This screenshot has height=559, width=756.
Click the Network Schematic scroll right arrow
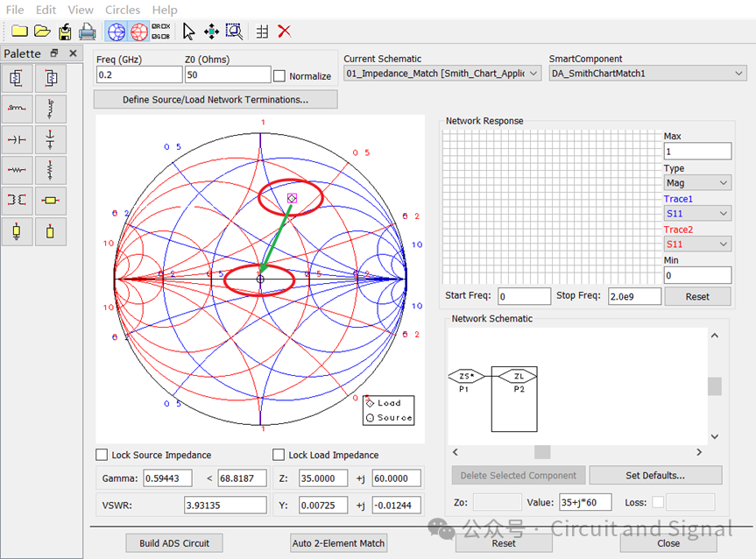point(699,452)
